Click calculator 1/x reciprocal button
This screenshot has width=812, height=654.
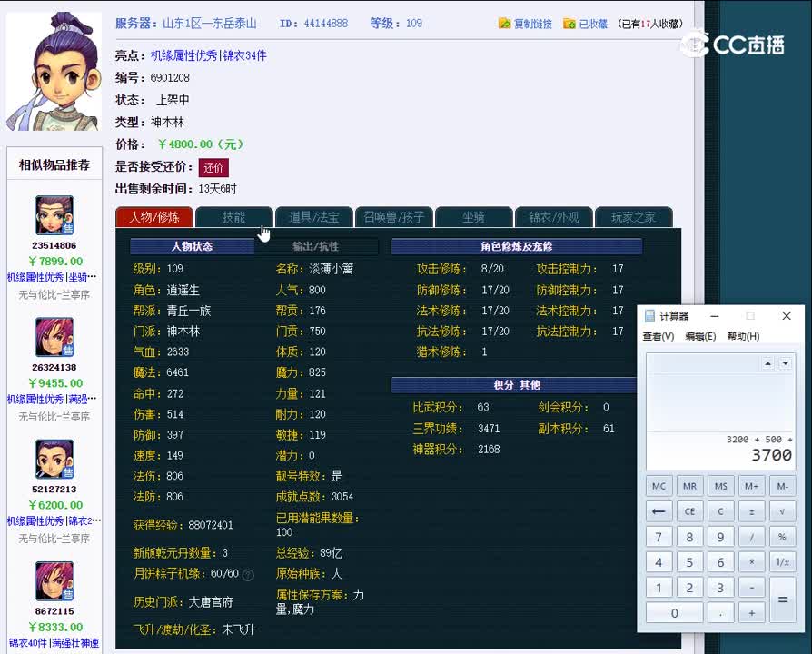[x=783, y=562]
